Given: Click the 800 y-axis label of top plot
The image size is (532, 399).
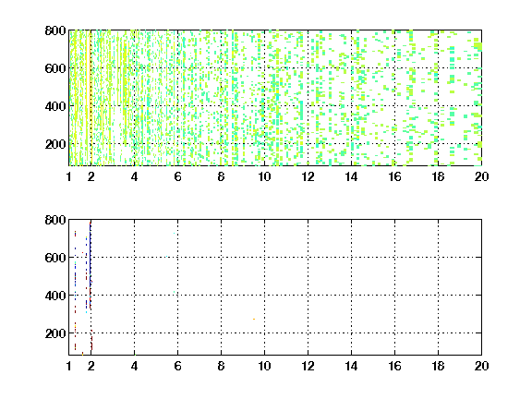Looking at the screenshot, I should [55, 30].
